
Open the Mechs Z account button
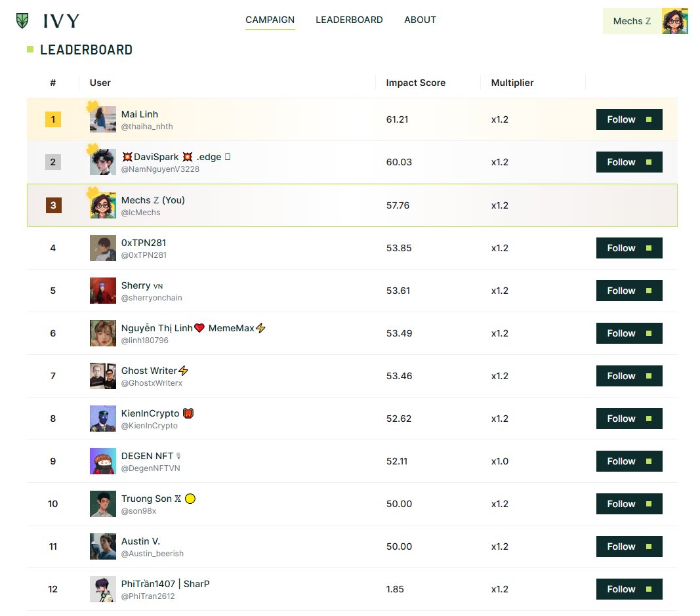pos(645,21)
